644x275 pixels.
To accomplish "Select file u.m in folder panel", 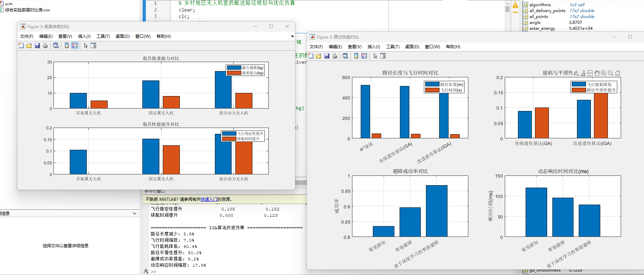I will [x=9, y=4].
